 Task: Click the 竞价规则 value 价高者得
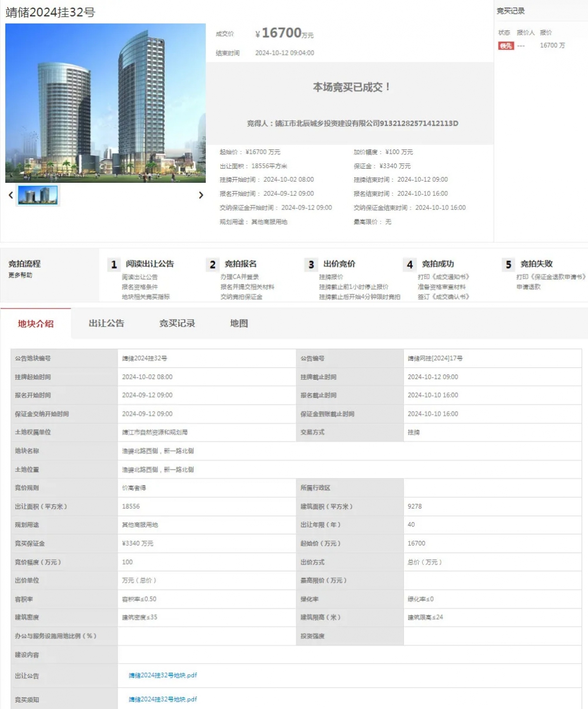tap(134, 488)
